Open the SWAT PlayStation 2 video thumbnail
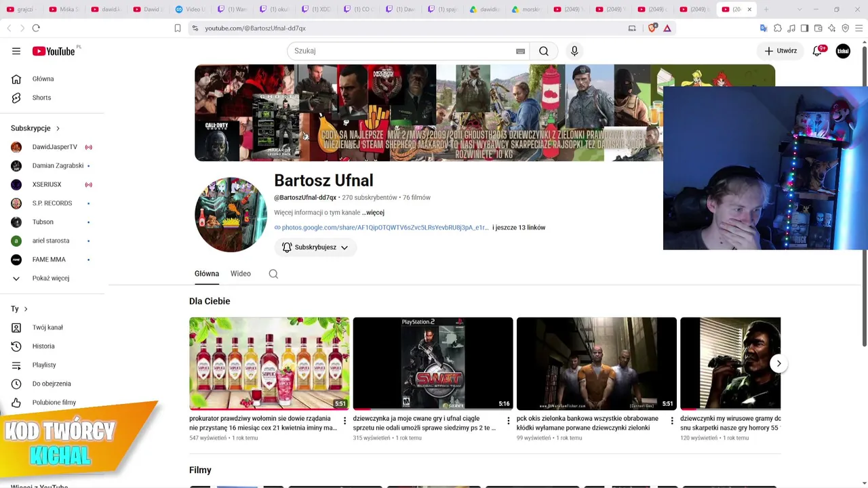The height and width of the screenshot is (488, 868). point(433,363)
